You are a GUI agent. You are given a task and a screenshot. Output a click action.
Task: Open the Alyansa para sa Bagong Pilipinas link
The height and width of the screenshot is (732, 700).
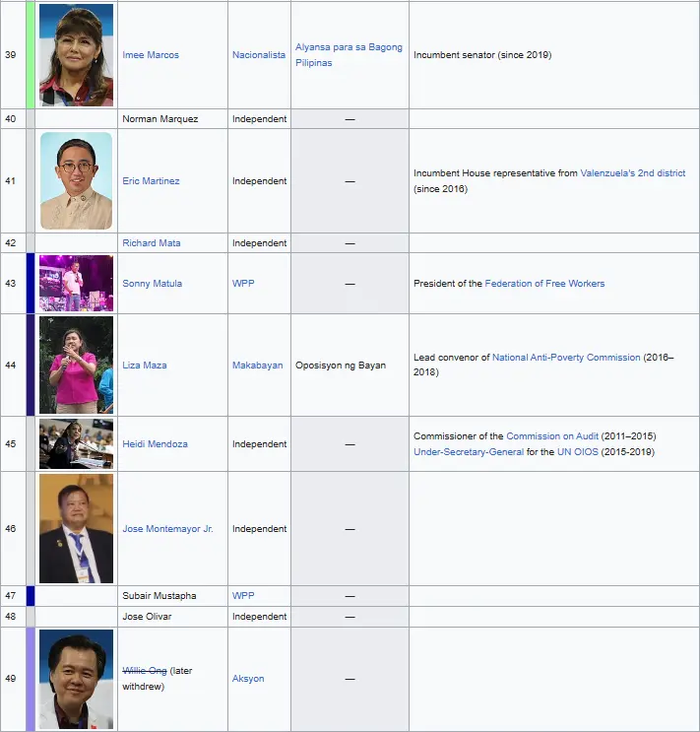349,54
